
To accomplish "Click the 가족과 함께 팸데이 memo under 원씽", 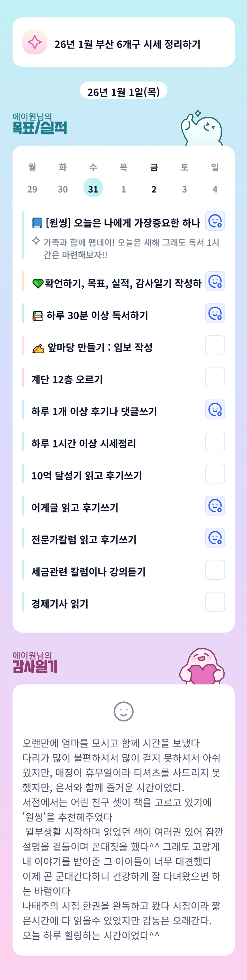I will pyautogui.click(x=131, y=248).
